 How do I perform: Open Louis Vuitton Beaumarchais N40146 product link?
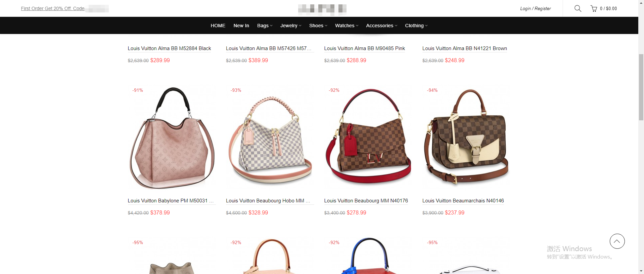(463, 201)
